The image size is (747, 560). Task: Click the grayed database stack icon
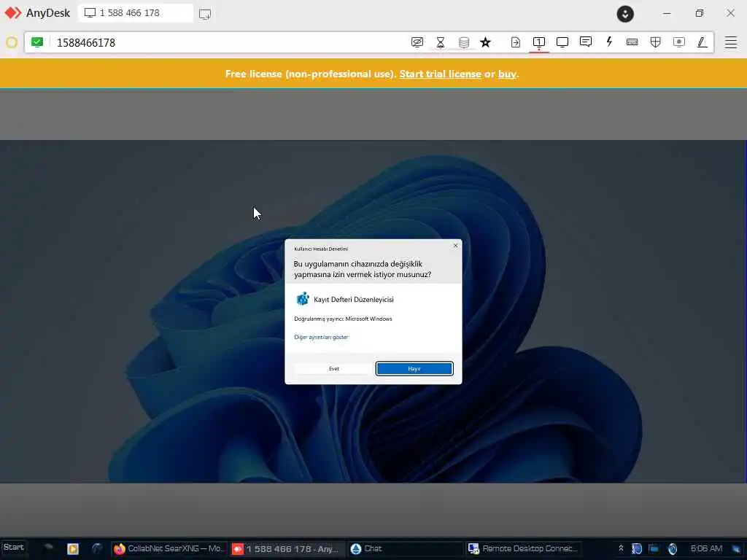click(x=463, y=42)
